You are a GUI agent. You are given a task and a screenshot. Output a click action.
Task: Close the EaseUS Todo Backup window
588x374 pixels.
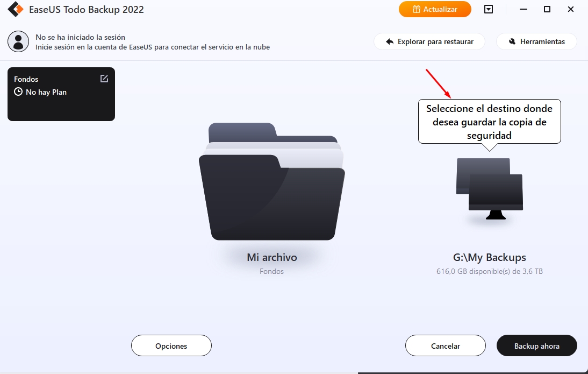571,9
